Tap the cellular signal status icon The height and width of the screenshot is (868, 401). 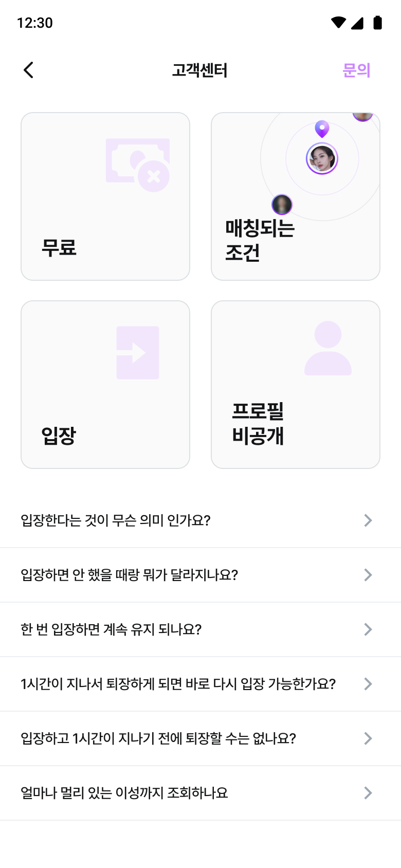(x=358, y=23)
